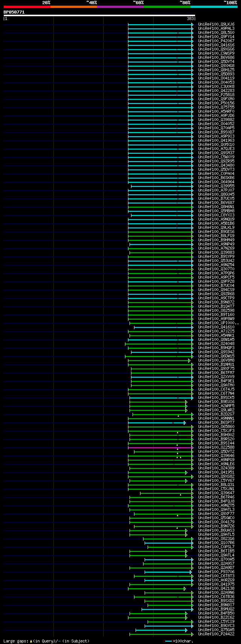The height and width of the screenshot is (644, 241).
Task: Click the UniRef100_B9GES6 label
Action: click(x=216, y=232)
